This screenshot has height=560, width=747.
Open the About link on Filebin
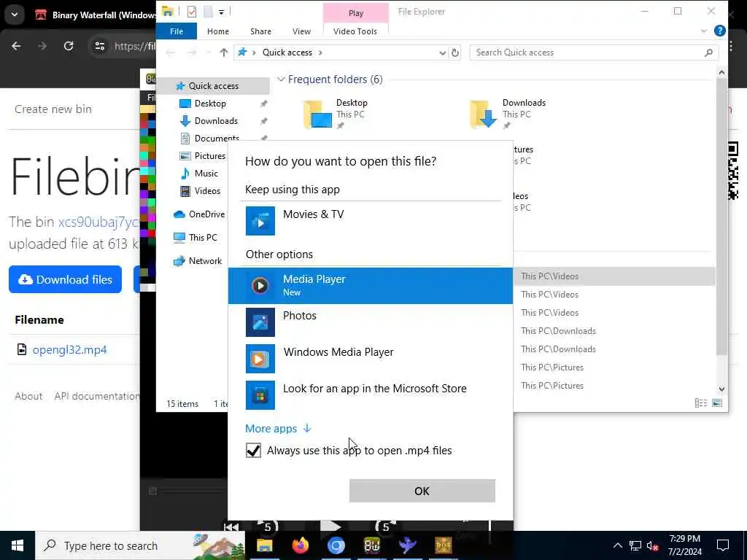pyautogui.click(x=28, y=396)
